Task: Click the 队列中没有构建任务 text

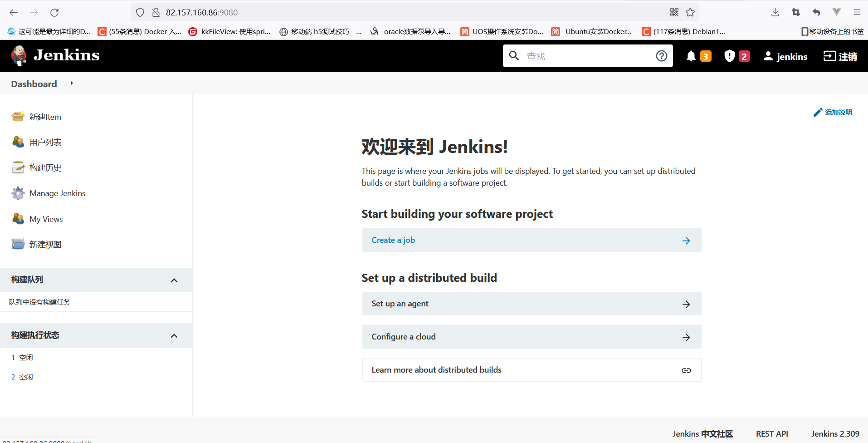Action: coord(39,302)
